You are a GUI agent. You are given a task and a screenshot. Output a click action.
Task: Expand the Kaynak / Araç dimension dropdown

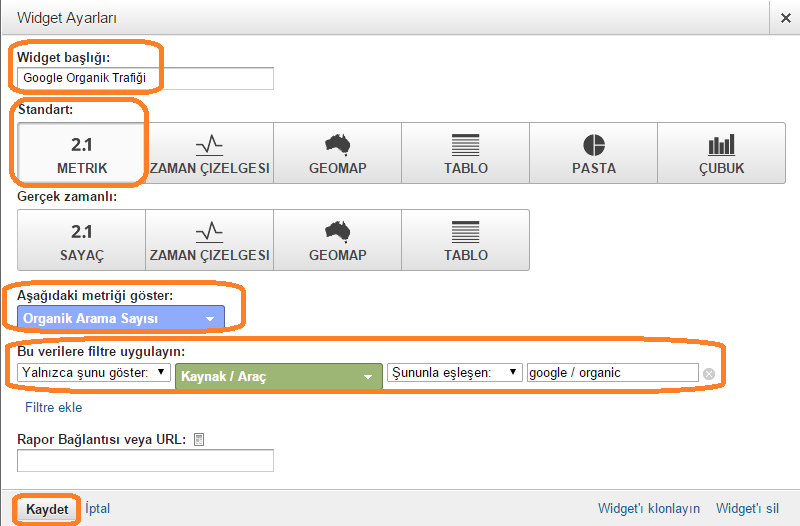pos(279,377)
